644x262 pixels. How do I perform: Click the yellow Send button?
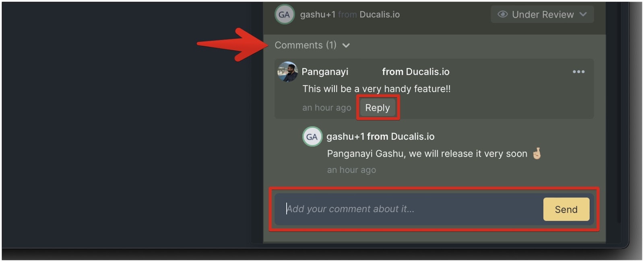[566, 209]
